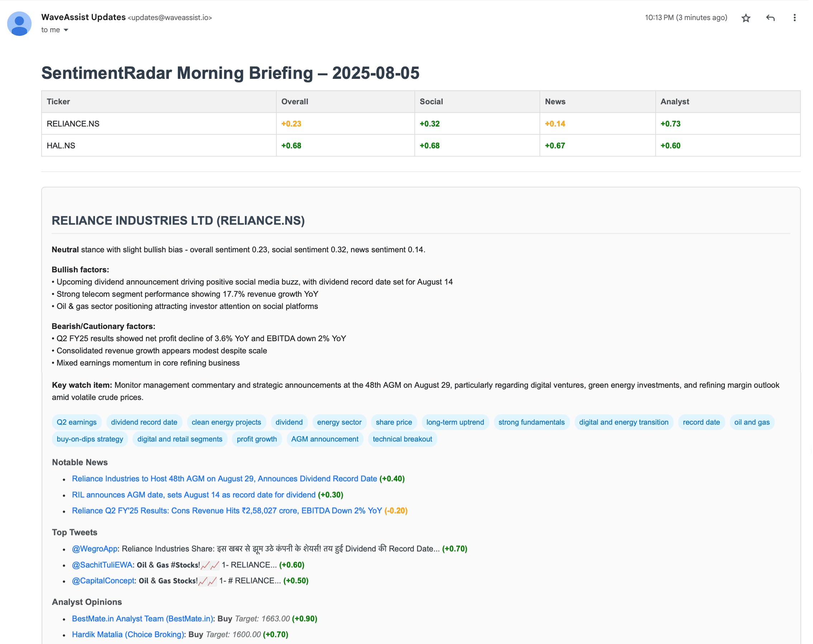Click the sender avatar icon
The width and height of the screenshot is (813, 644).
click(x=19, y=23)
